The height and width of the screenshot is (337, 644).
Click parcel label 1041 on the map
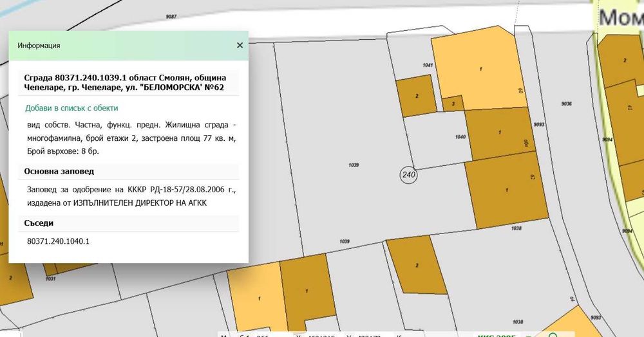tap(428, 65)
